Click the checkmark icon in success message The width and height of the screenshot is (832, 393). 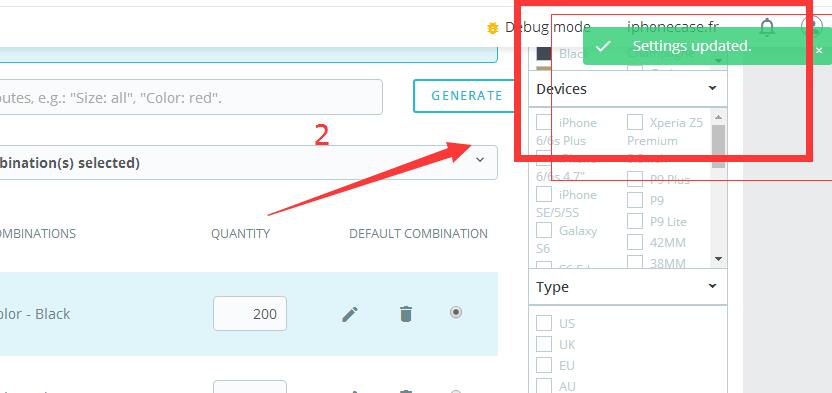coord(602,47)
